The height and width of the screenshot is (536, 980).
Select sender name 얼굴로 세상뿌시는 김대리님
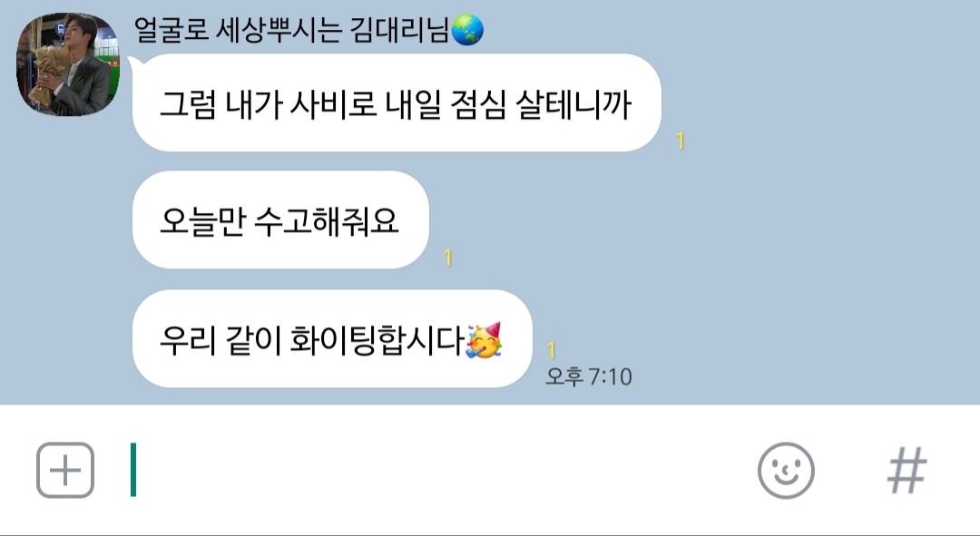pos(292,29)
